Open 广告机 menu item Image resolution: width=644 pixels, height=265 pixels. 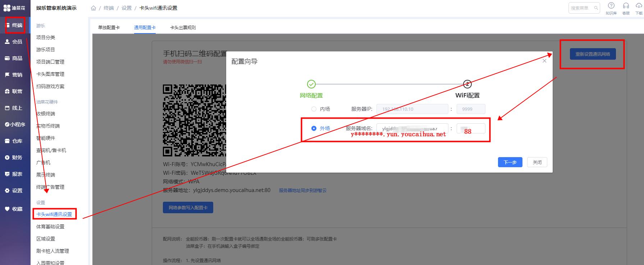(43, 163)
